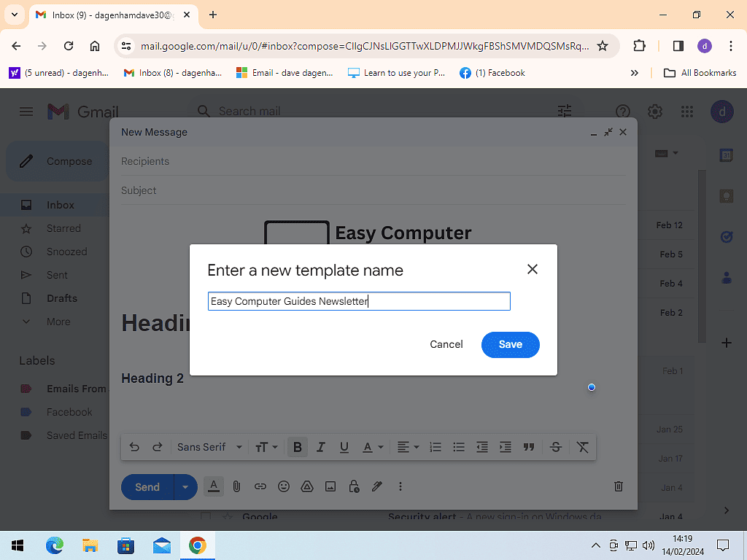Open the emoji picker icon

284,486
